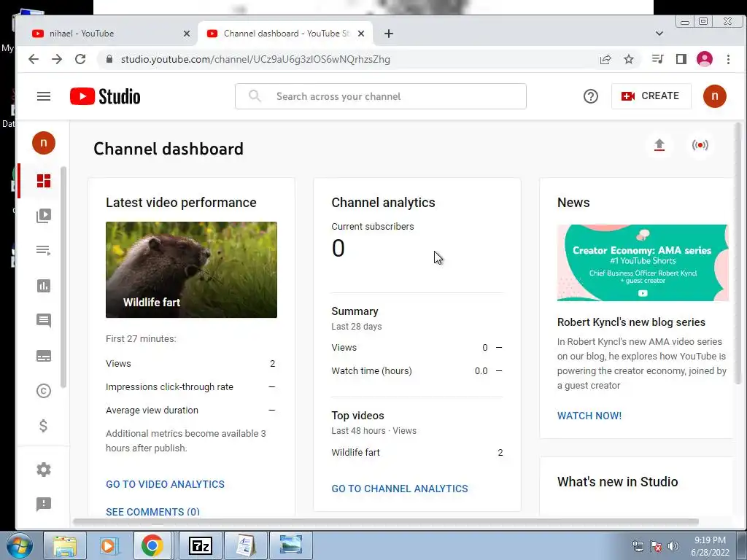Open the account avatar in Studio header

(715, 96)
